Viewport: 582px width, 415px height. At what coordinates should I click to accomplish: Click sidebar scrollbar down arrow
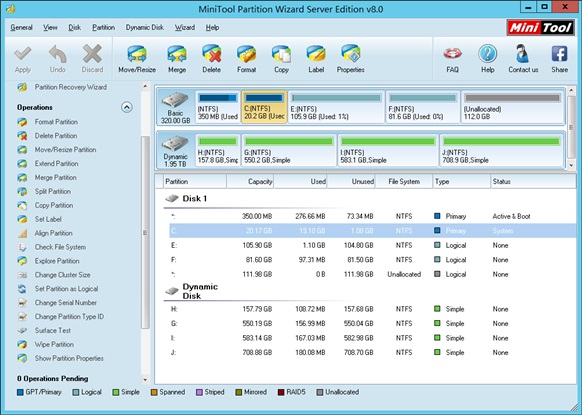point(145,380)
